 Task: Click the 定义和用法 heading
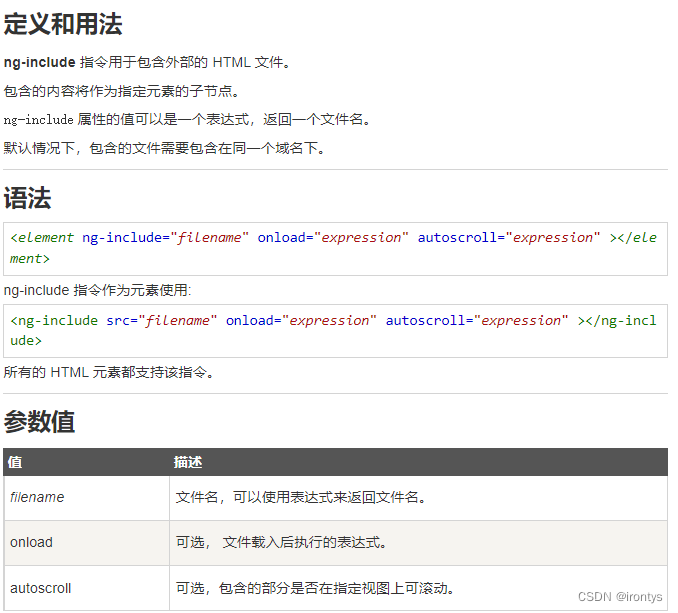point(63,24)
